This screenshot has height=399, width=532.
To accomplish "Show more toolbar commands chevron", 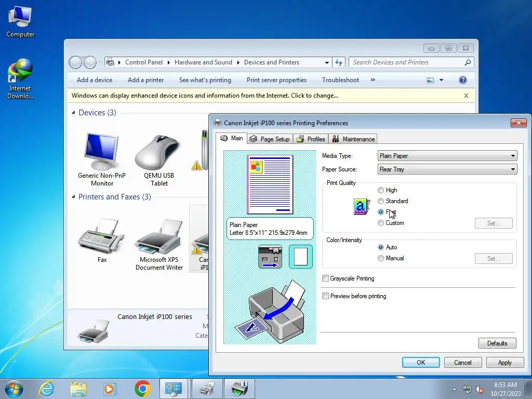I will (x=373, y=80).
